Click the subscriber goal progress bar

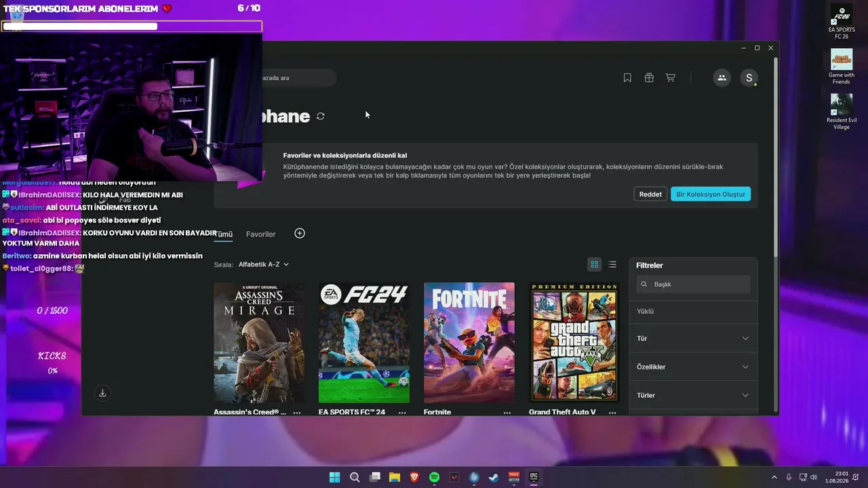[x=132, y=26]
